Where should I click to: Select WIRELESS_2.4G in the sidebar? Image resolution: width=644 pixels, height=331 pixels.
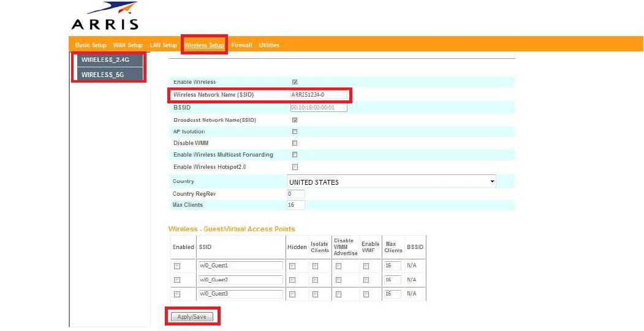tap(110, 60)
